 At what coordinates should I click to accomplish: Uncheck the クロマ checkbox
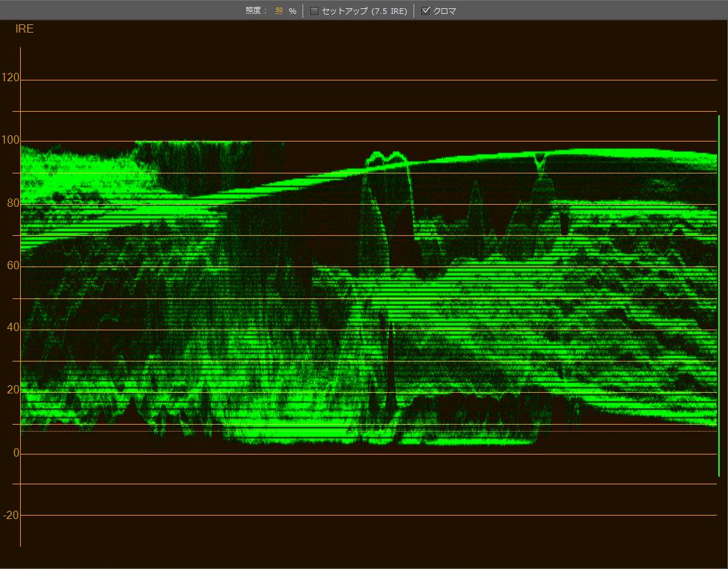[426, 11]
